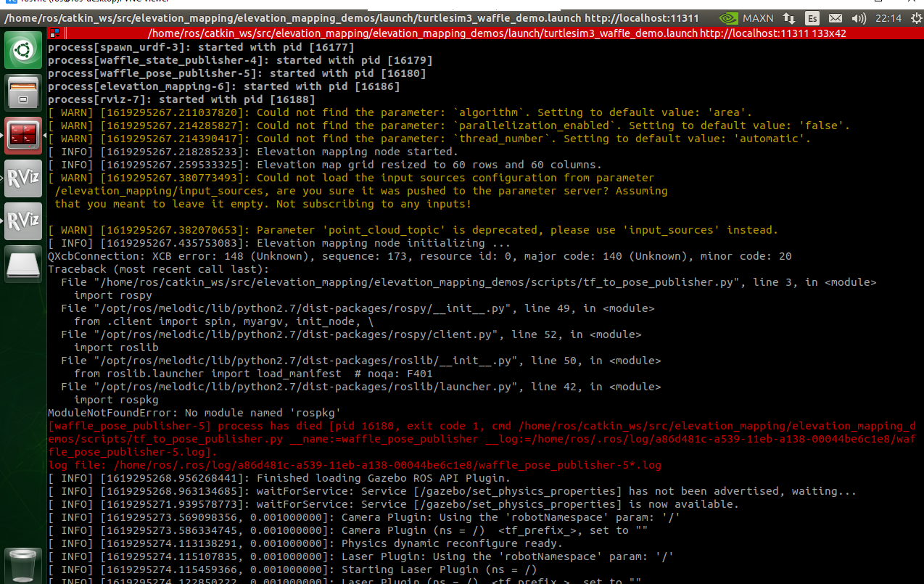
Task: Click 'Starting Laser Plugin (ns = /)' line
Action: click(292, 569)
